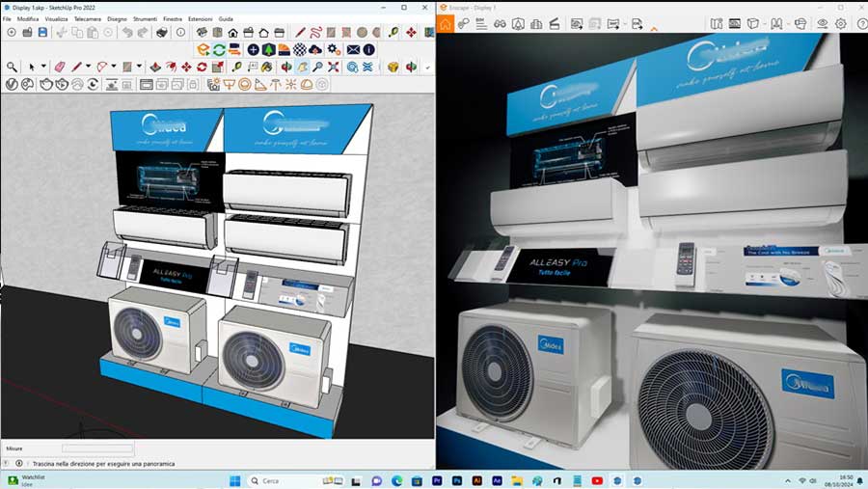
Task: Open Premiere Pro from taskbar
Action: tap(437, 480)
